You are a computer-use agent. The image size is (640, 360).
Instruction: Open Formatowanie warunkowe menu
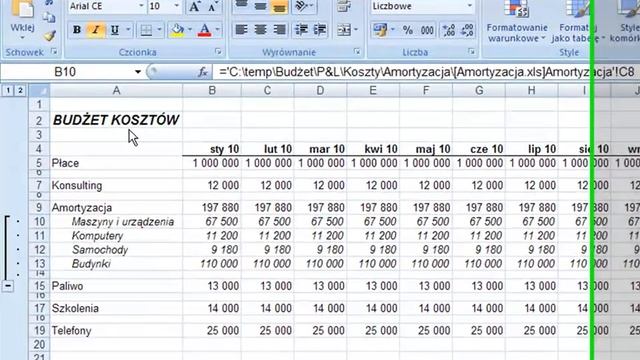pyautogui.click(x=517, y=22)
